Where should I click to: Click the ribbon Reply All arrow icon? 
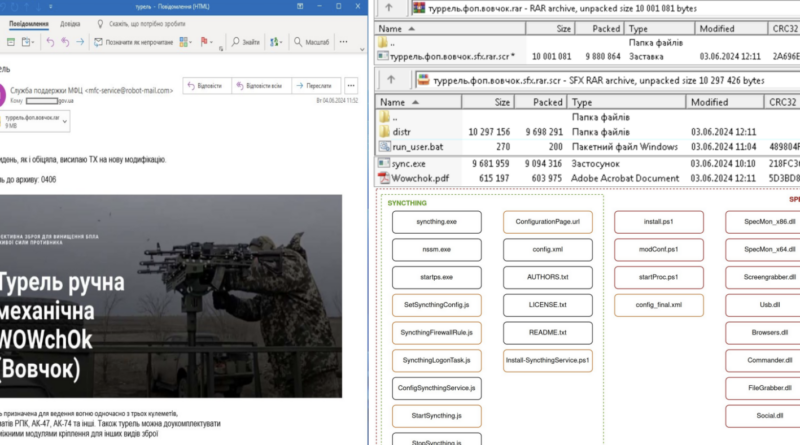(65, 42)
